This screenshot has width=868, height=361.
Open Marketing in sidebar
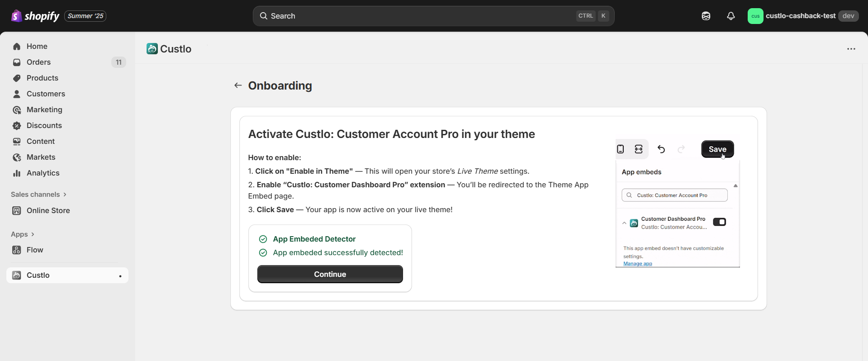67,109
